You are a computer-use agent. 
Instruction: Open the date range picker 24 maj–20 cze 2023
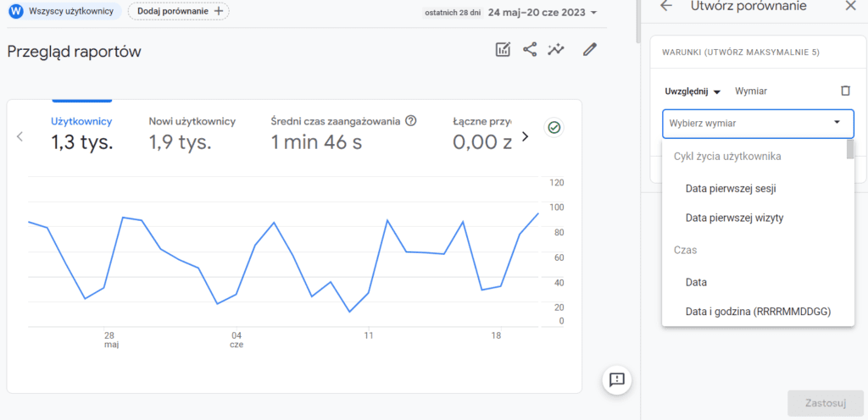(x=542, y=12)
